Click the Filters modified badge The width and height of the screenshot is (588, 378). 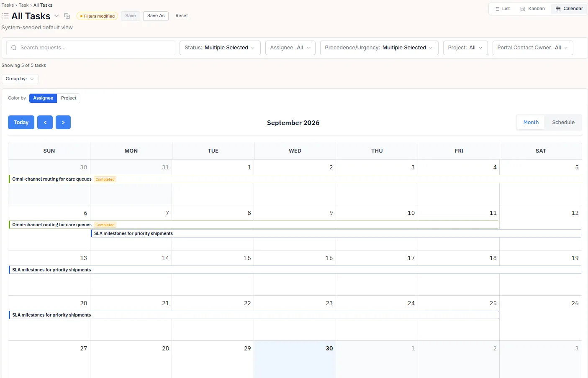pyautogui.click(x=97, y=16)
